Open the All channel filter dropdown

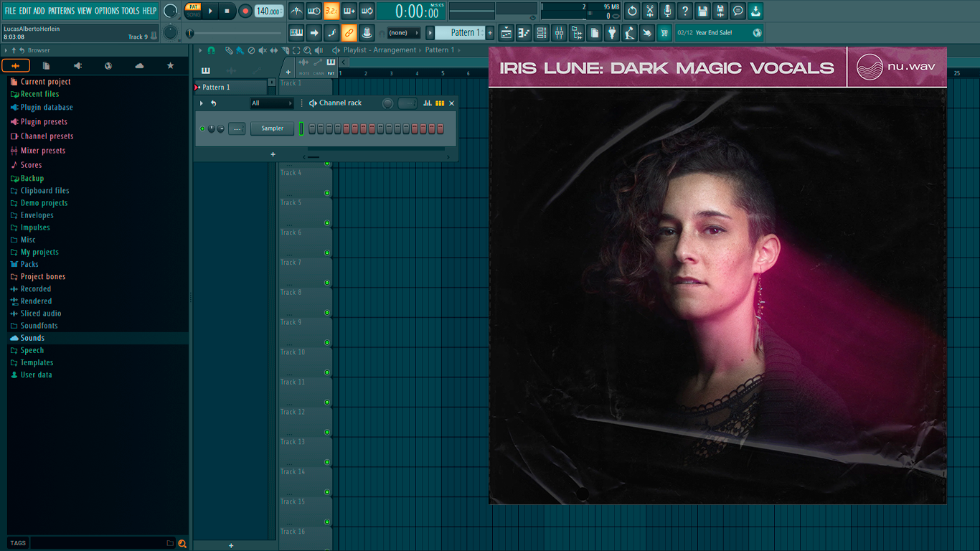[x=271, y=103]
